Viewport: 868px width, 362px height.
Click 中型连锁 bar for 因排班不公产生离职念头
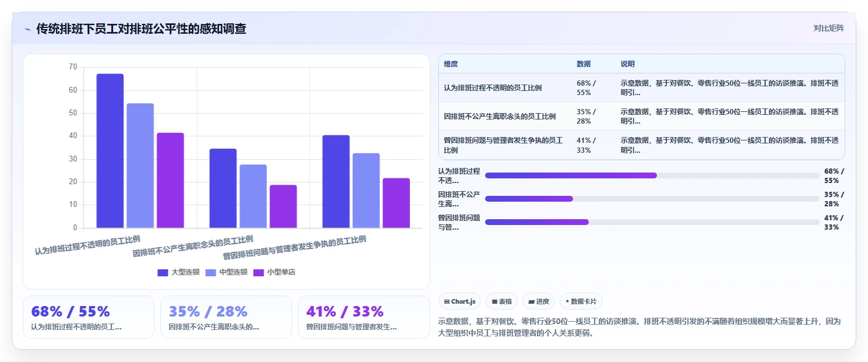coord(253,196)
